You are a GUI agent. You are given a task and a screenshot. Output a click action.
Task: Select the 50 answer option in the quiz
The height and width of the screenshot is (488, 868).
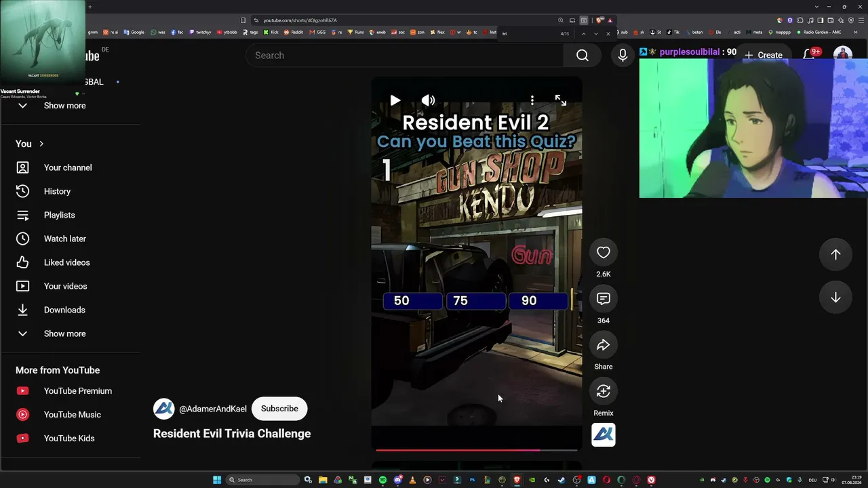412,301
